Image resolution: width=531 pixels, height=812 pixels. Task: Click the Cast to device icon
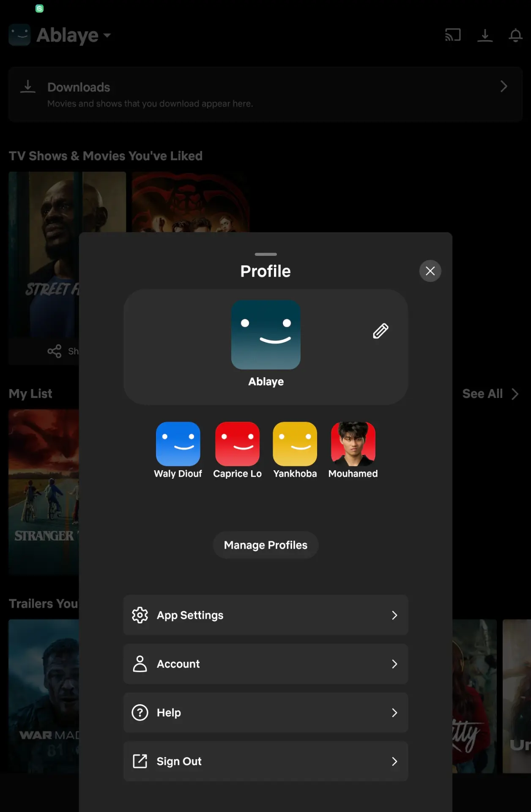pyautogui.click(x=453, y=35)
